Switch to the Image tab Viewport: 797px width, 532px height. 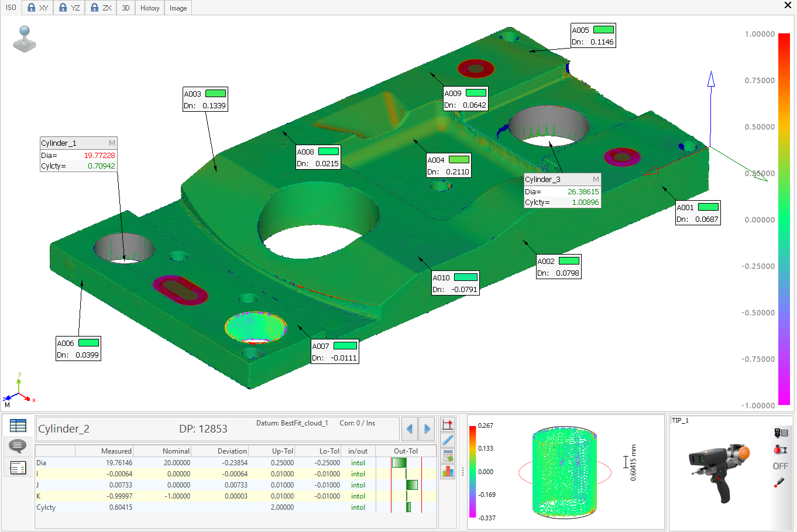click(x=178, y=8)
